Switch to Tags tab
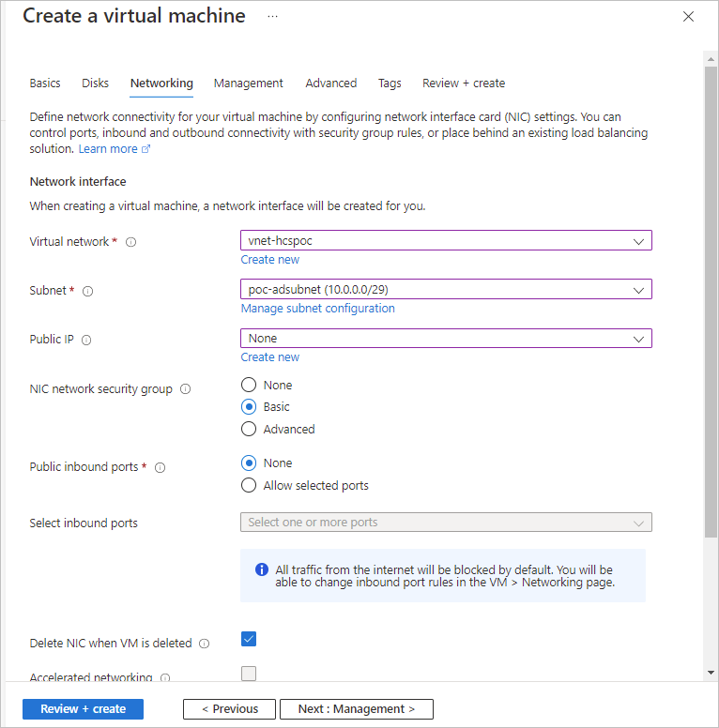 pyautogui.click(x=390, y=83)
